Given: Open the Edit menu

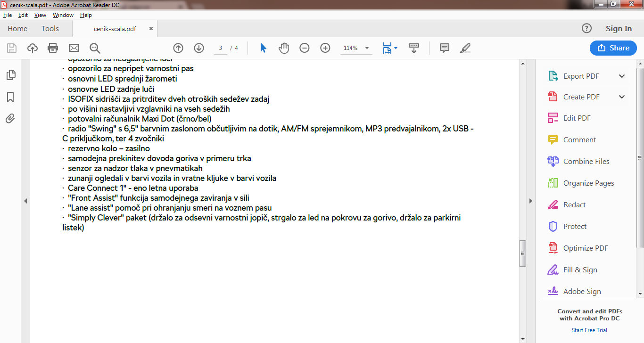Looking at the screenshot, I should point(23,15).
